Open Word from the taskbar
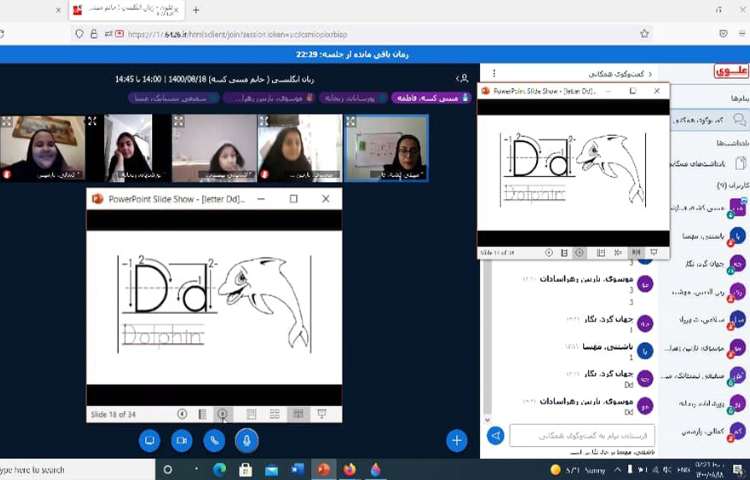Image resolution: width=750 pixels, height=480 pixels. 297,469
